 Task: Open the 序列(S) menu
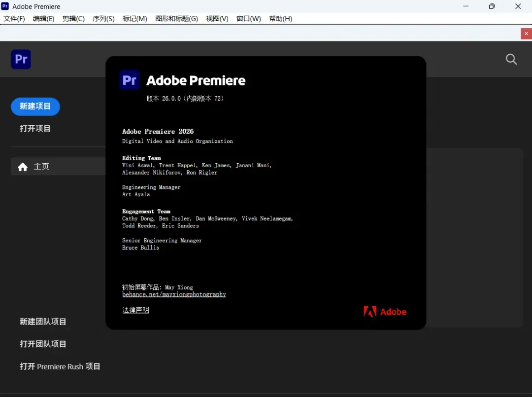coord(103,19)
